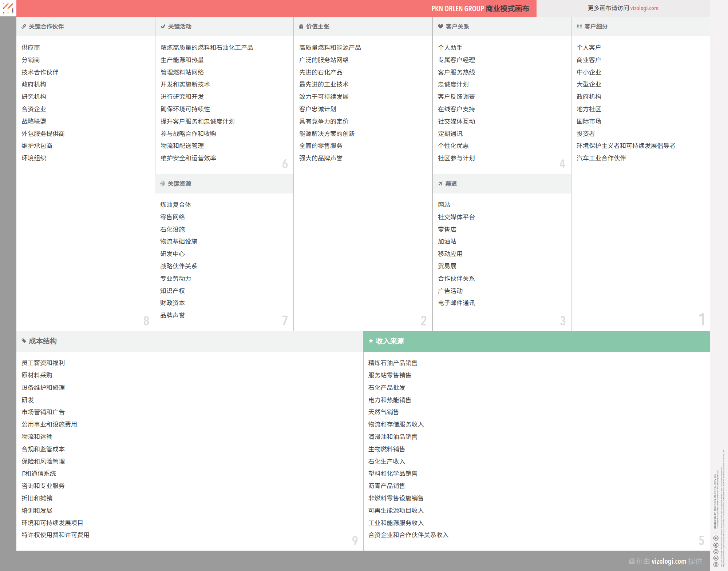Select the 收入来源 green header bar

coord(537,341)
